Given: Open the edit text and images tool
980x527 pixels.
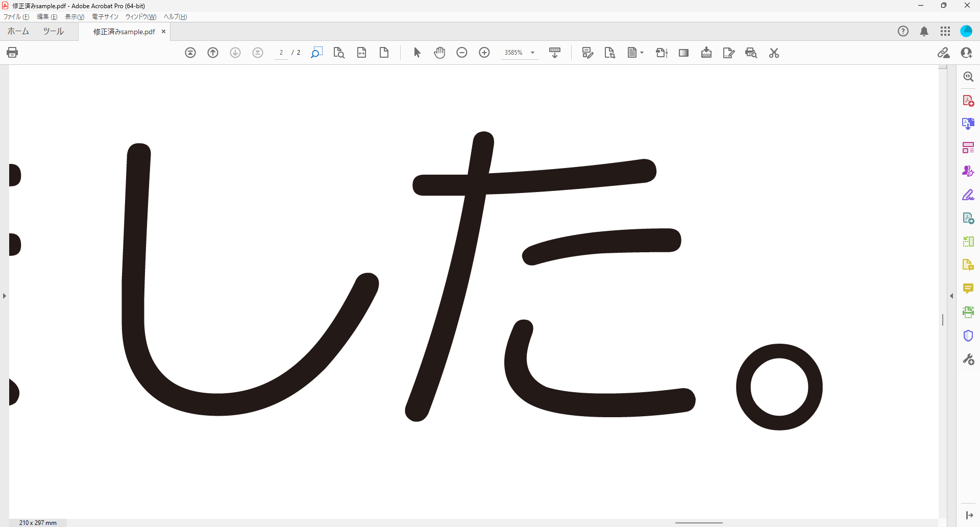Looking at the screenshot, I should click(587, 53).
